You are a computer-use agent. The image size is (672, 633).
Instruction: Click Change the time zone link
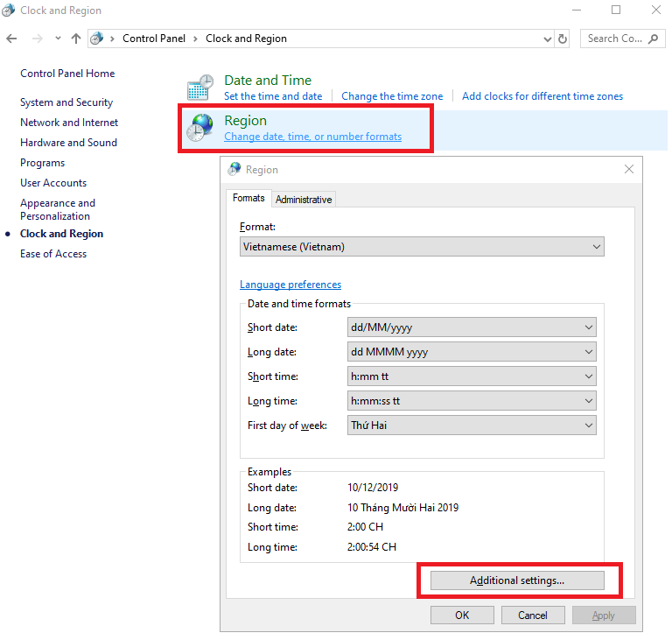click(x=392, y=96)
